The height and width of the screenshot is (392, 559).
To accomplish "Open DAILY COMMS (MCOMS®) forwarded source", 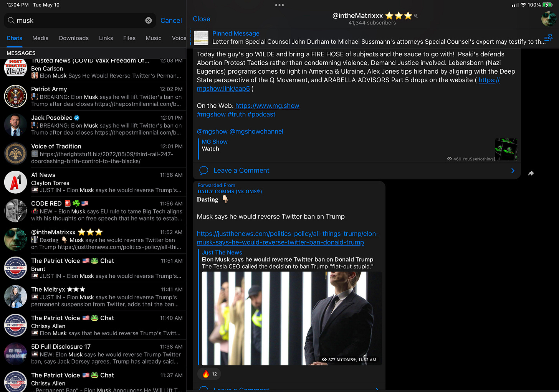I will click(230, 191).
